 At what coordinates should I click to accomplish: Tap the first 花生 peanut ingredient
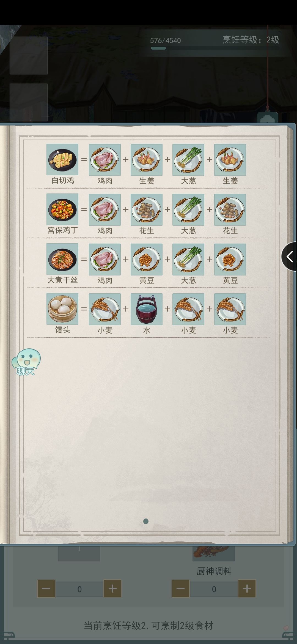click(x=147, y=209)
